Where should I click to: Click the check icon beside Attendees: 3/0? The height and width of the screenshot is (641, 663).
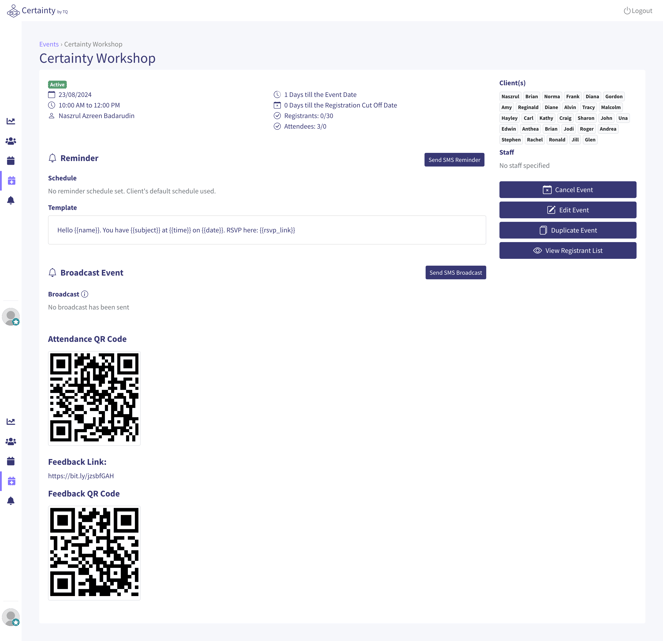277,126
